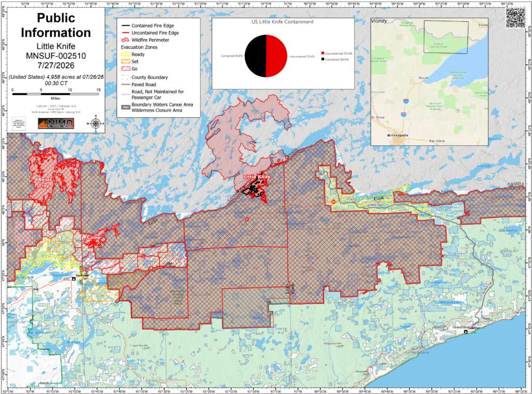Screen dimensions: 532x394
Task: Click the red circle marker south of Little Knife
Action: click(x=247, y=220)
